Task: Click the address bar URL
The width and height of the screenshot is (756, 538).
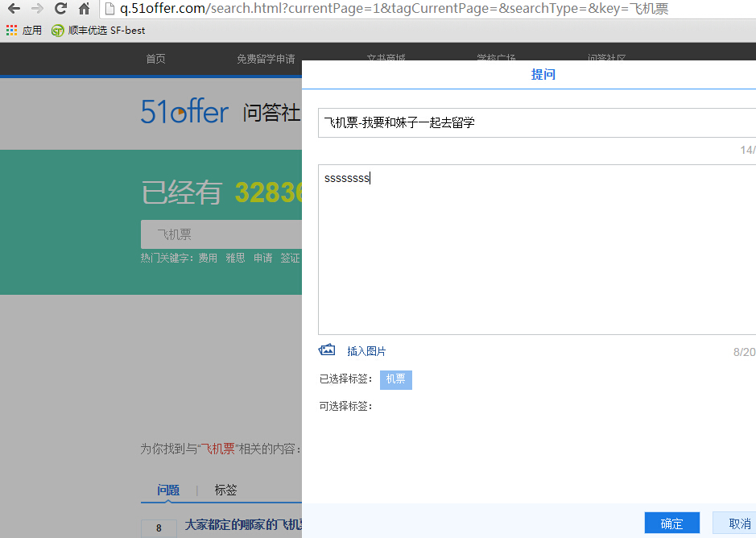Action: (394, 9)
